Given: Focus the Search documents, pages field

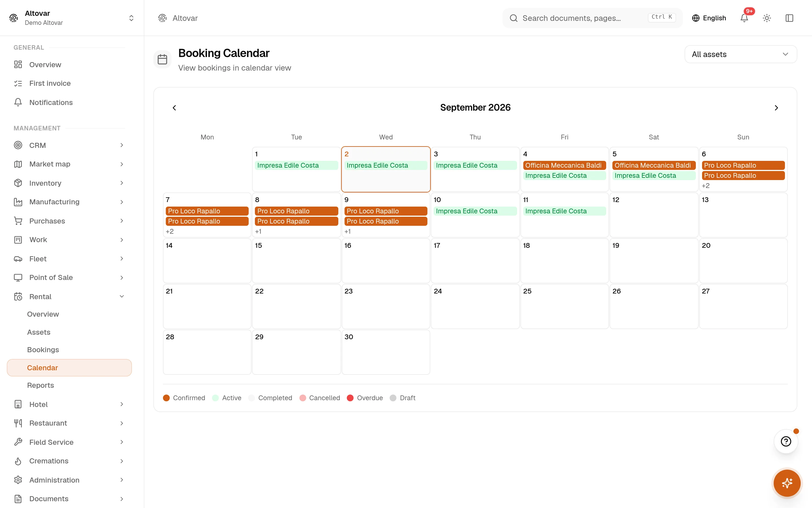Looking at the screenshot, I should point(592,18).
